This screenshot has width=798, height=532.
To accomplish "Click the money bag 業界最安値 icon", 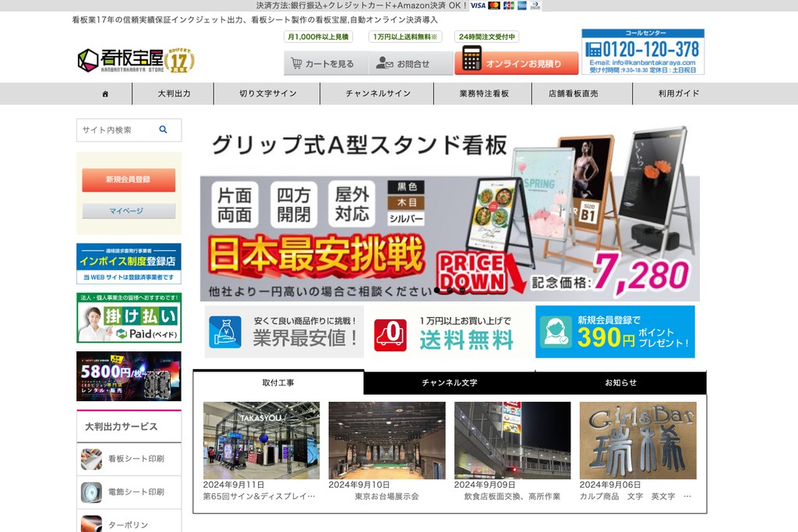I will (x=225, y=332).
